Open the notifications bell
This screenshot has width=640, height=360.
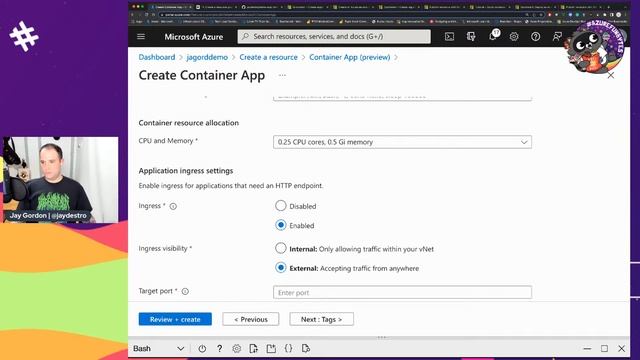(493, 36)
